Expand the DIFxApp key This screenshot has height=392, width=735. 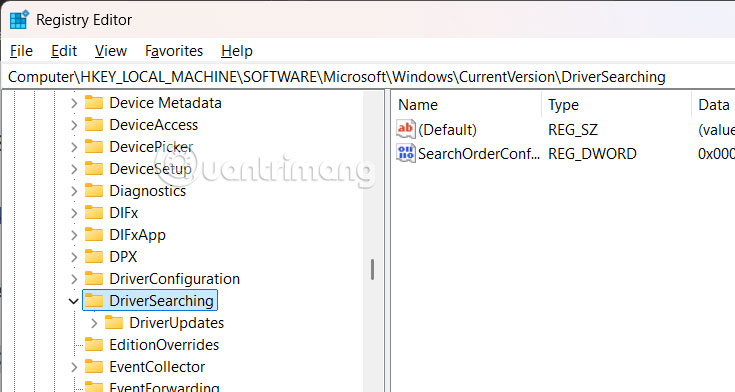74,235
